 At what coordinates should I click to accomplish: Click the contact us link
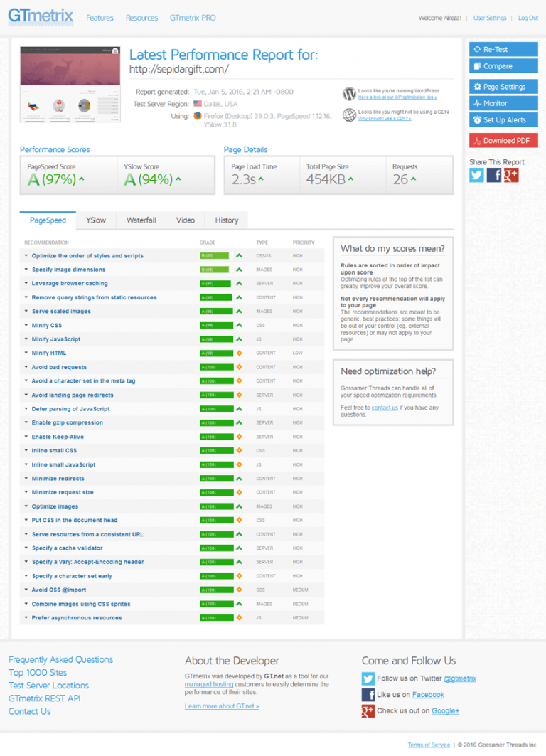(x=385, y=408)
